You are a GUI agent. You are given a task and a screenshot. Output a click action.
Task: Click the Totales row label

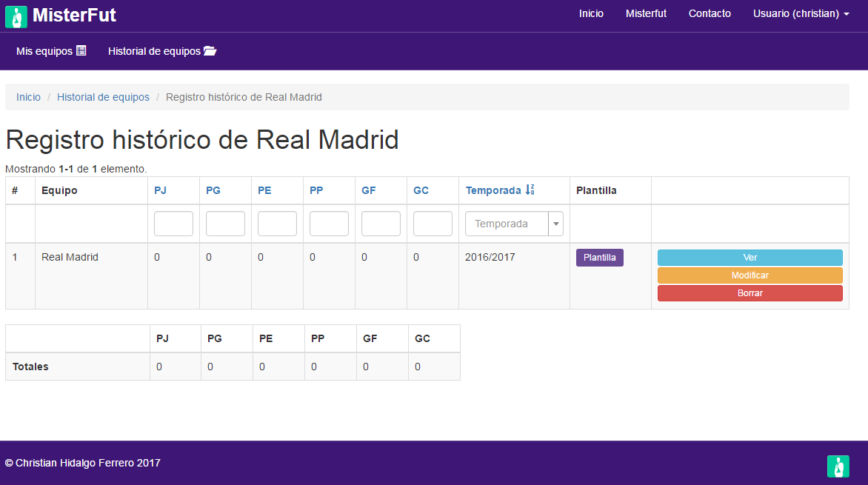[x=30, y=367]
